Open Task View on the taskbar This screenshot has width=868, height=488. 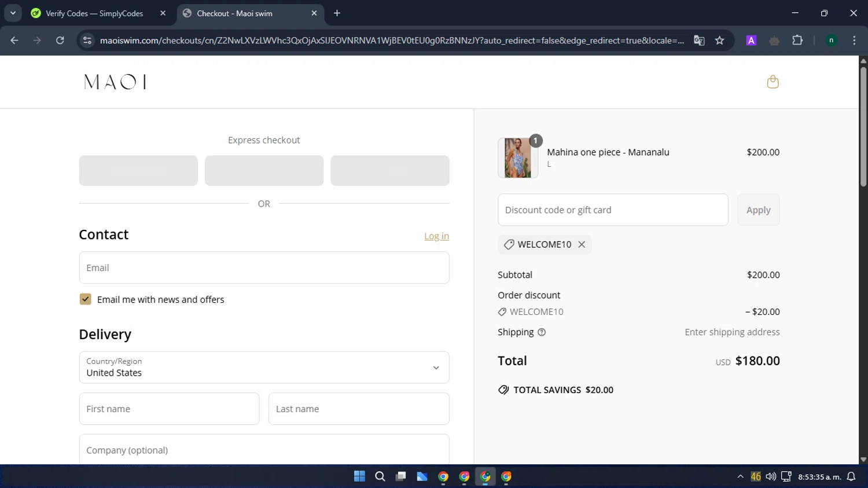click(401, 476)
